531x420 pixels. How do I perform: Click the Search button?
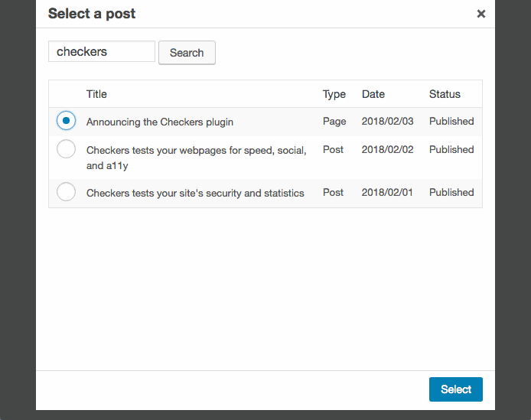tap(187, 53)
